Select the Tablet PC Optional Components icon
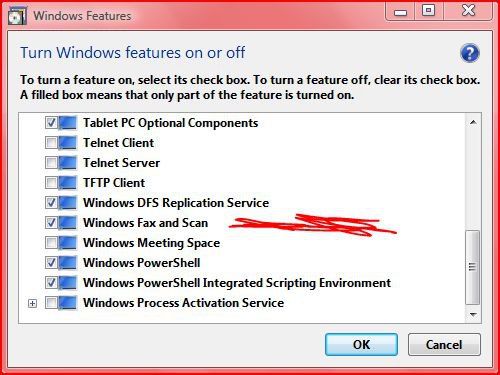Viewport: 500px width, 375px height. tap(68, 123)
